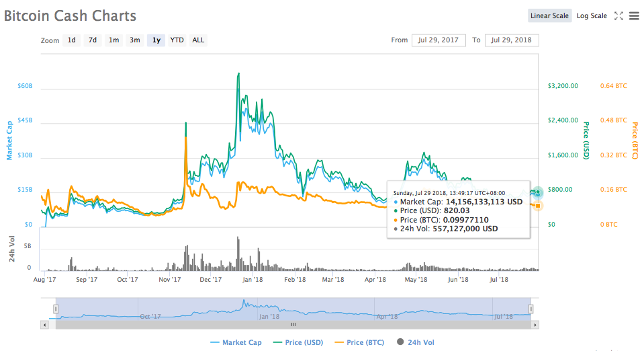644x351 pixels.
Task: Click the Jul '18 x-axis label
Action: 499,280
